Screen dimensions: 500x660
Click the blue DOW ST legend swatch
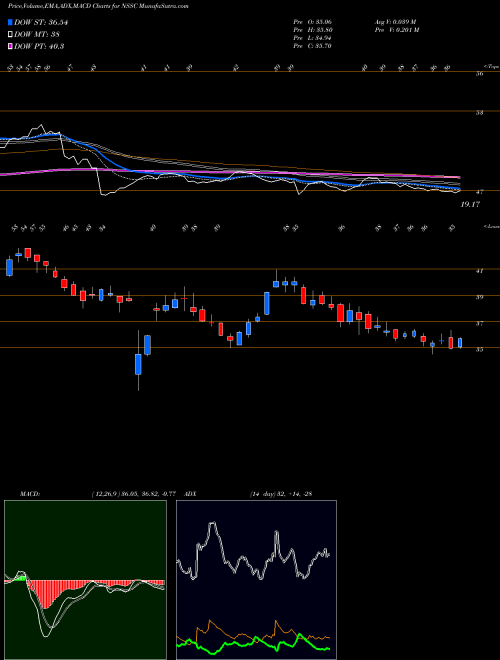click(x=10, y=22)
